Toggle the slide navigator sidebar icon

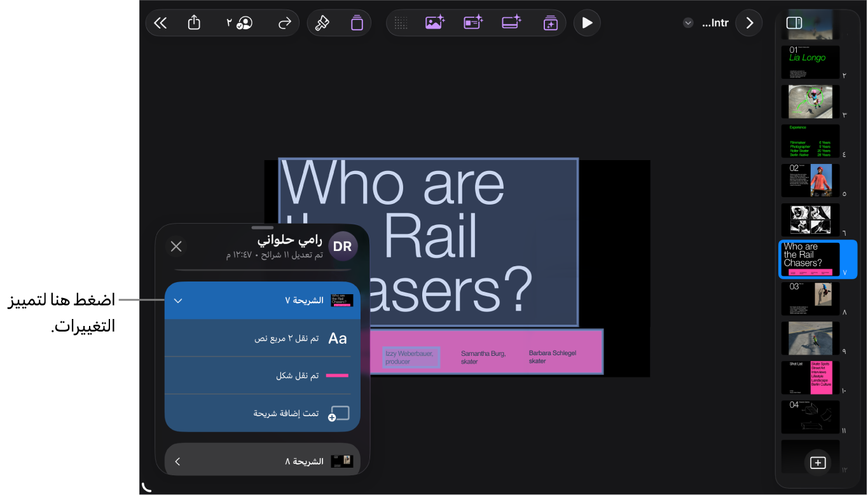(x=794, y=23)
